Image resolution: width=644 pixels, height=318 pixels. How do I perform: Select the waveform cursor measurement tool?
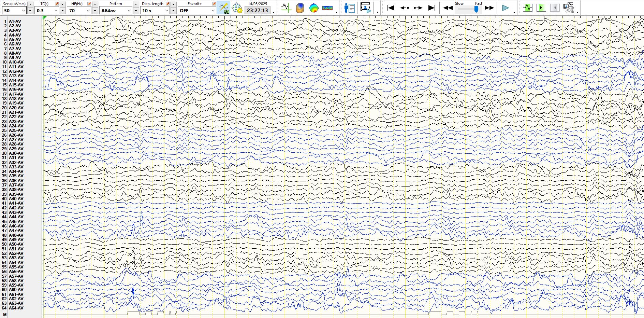[x=286, y=8]
